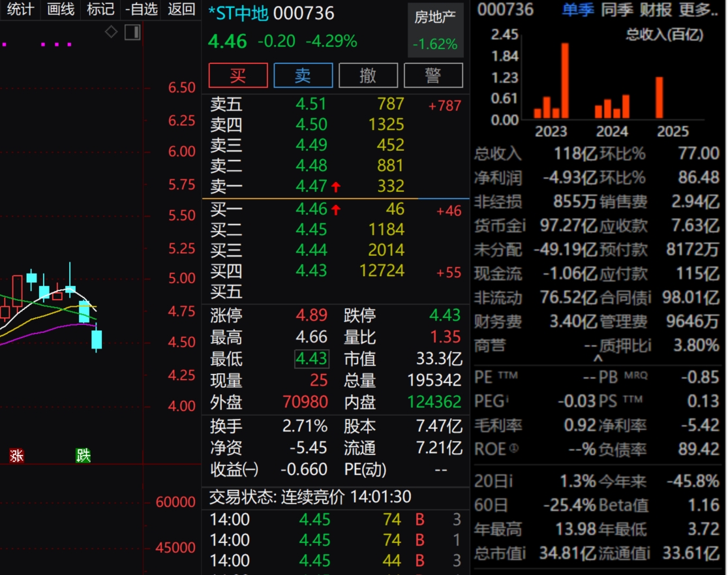
Task: Click the blue 卖 sell button
Action: click(x=303, y=75)
